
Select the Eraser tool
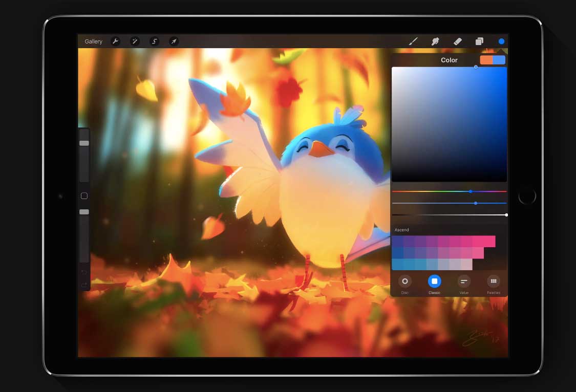457,41
